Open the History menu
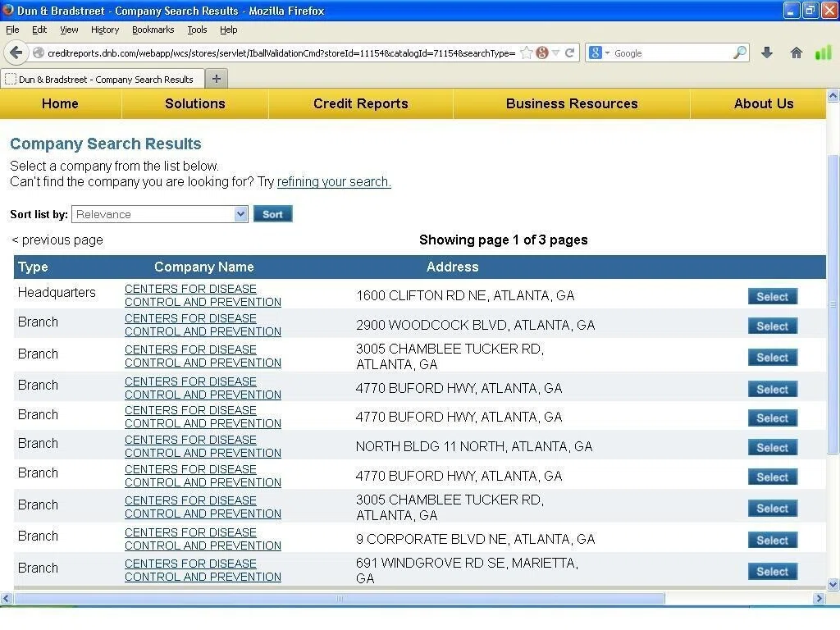 [x=105, y=30]
